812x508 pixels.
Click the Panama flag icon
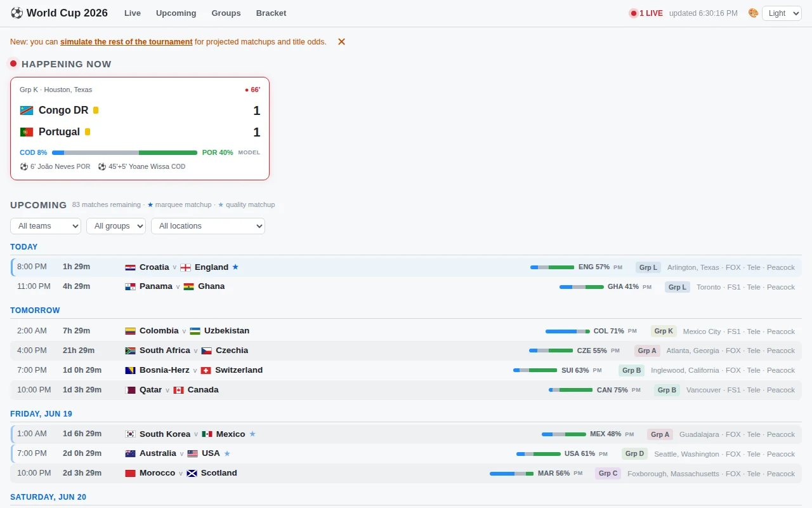tap(130, 287)
